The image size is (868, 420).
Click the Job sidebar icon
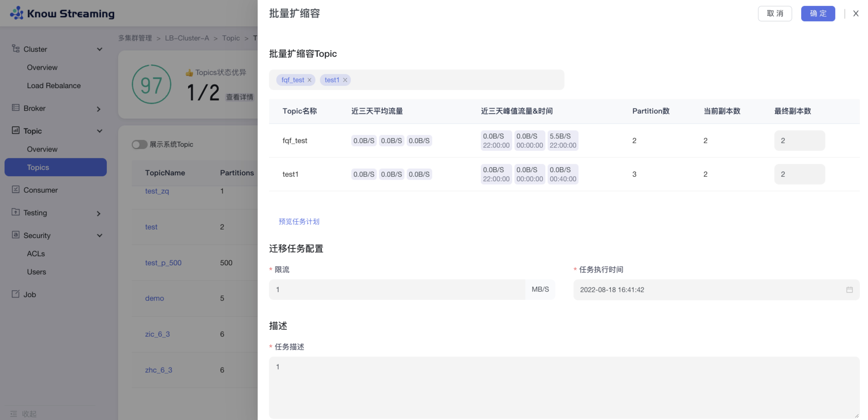pos(15,294)
